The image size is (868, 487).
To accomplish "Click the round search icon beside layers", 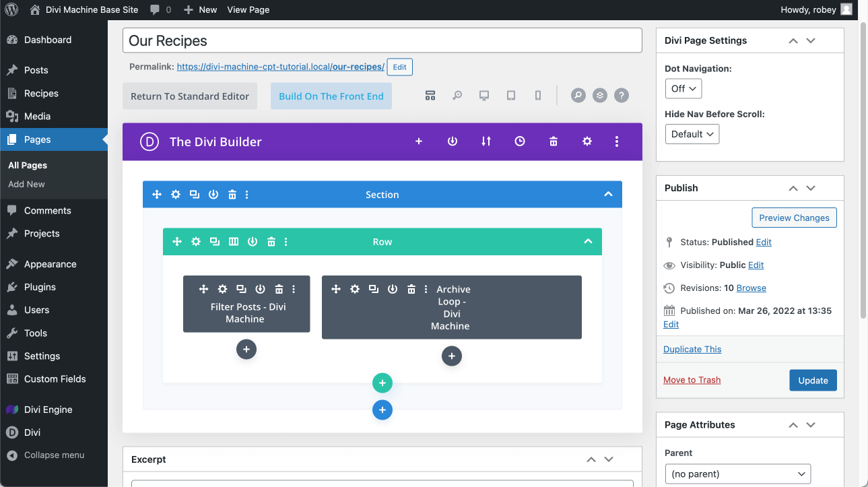I will pyautogui.click(x=578, y=96).
